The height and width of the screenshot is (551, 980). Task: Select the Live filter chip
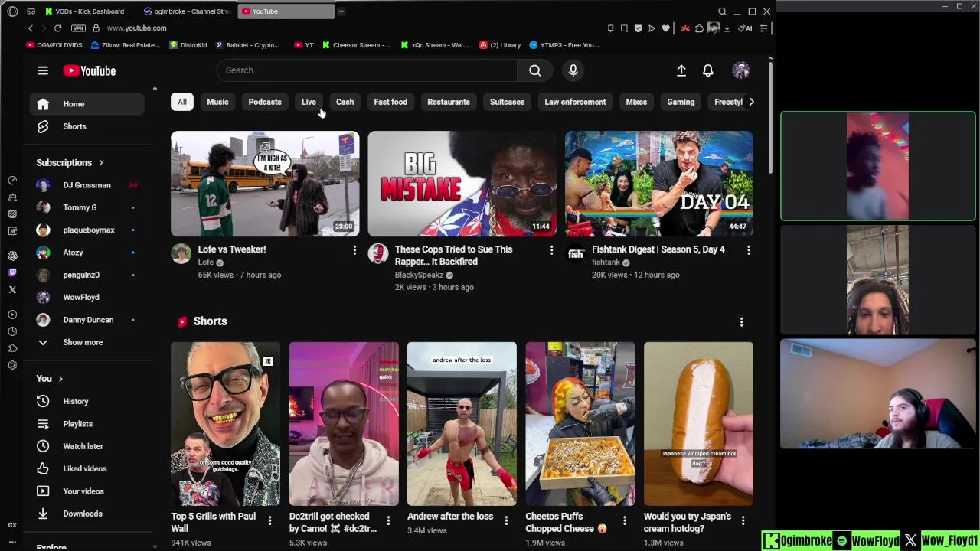(x=309, y=102)
